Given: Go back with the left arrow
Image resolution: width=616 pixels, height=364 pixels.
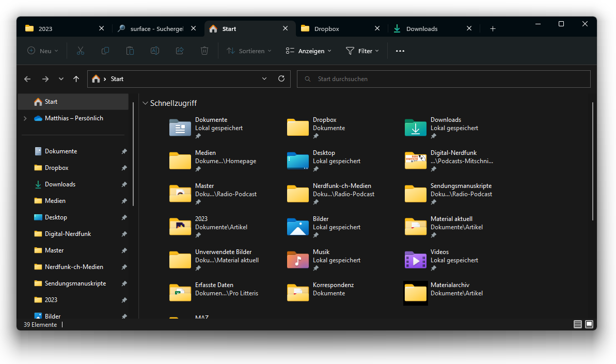Looking at the screenshot, I should [27, 79].
